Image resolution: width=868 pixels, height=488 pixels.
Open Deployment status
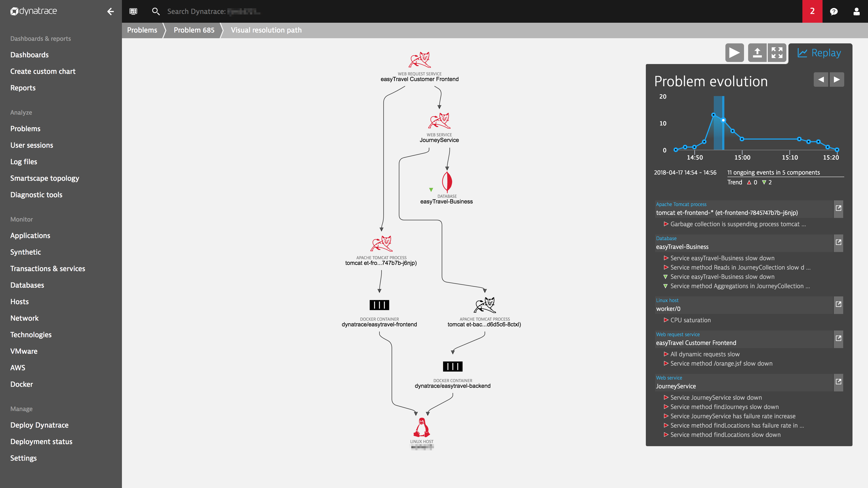[x=41, y=441]
